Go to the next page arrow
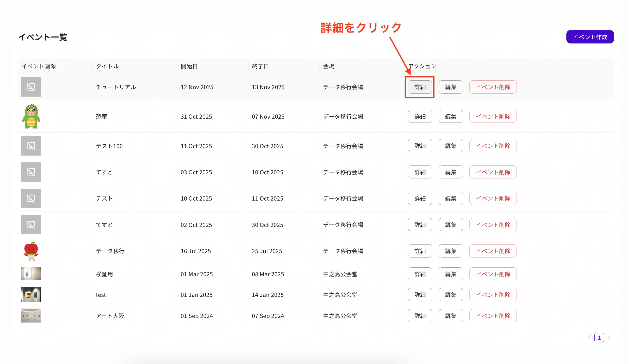The image size is (629, 364). click(609, 337)
